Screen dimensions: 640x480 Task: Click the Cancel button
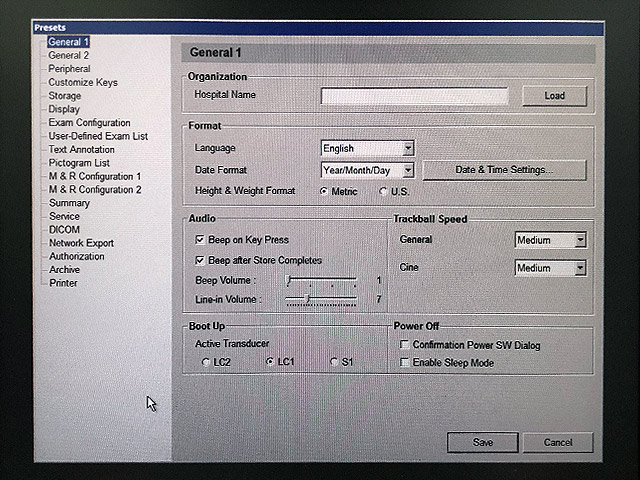558,443
